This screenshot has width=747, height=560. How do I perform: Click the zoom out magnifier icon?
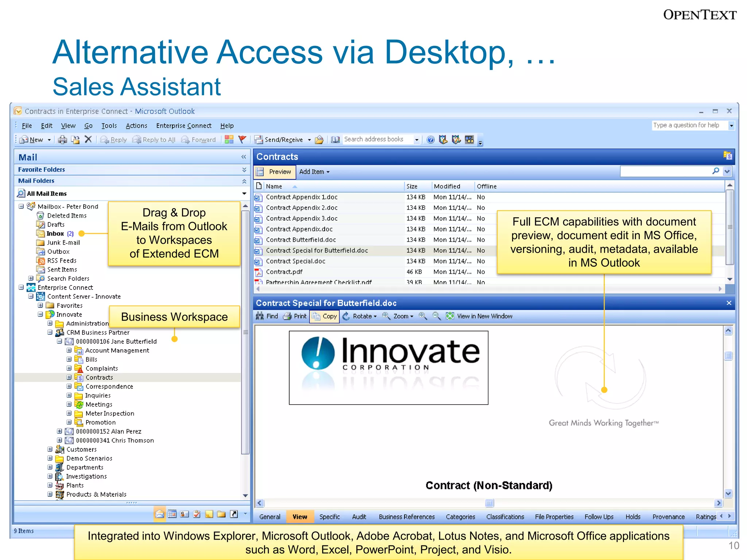pos(436,316)
